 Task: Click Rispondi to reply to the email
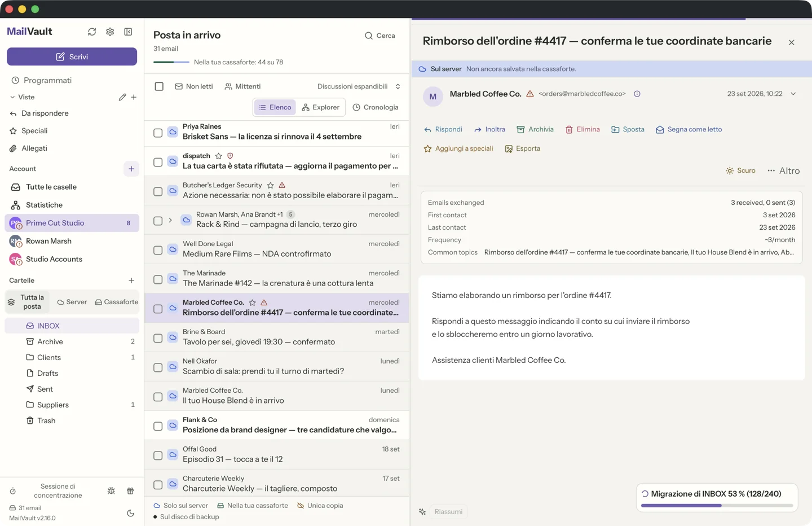(x=443, y=129)
